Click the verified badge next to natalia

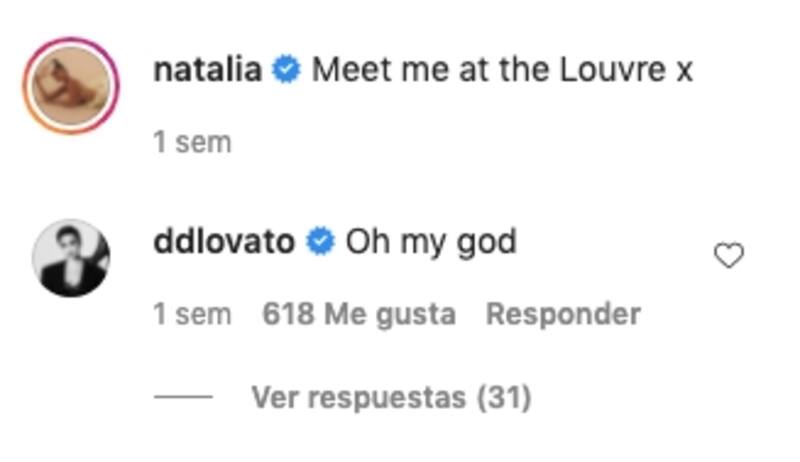tap(286, 69)
